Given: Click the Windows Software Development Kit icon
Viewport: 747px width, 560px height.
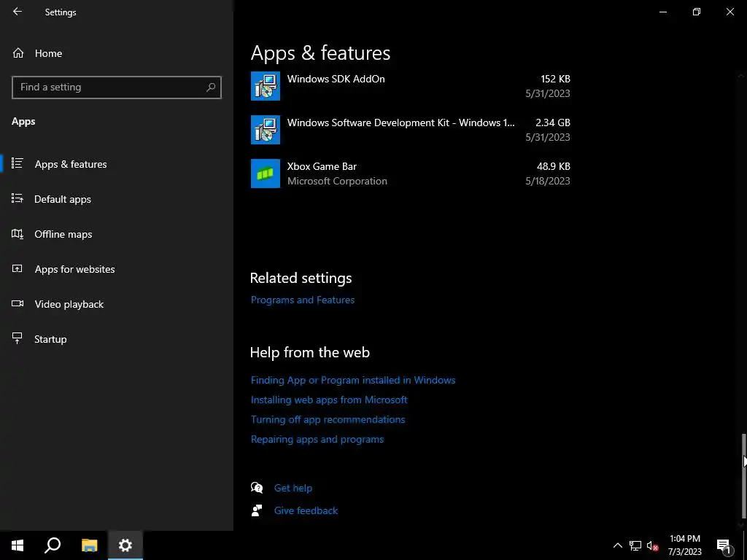Looking at the screenshot, I should click(x=266, y=130).
